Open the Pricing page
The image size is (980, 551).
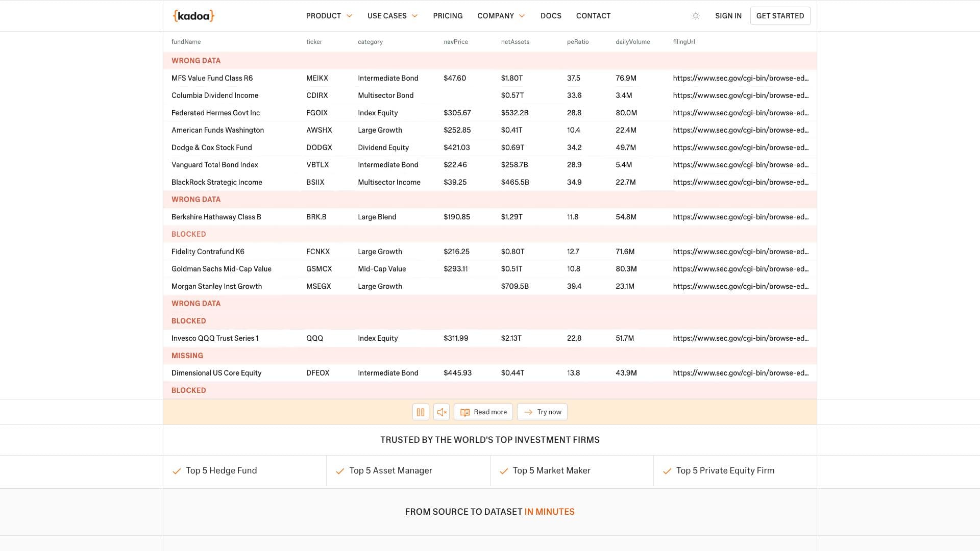[448, 16]
